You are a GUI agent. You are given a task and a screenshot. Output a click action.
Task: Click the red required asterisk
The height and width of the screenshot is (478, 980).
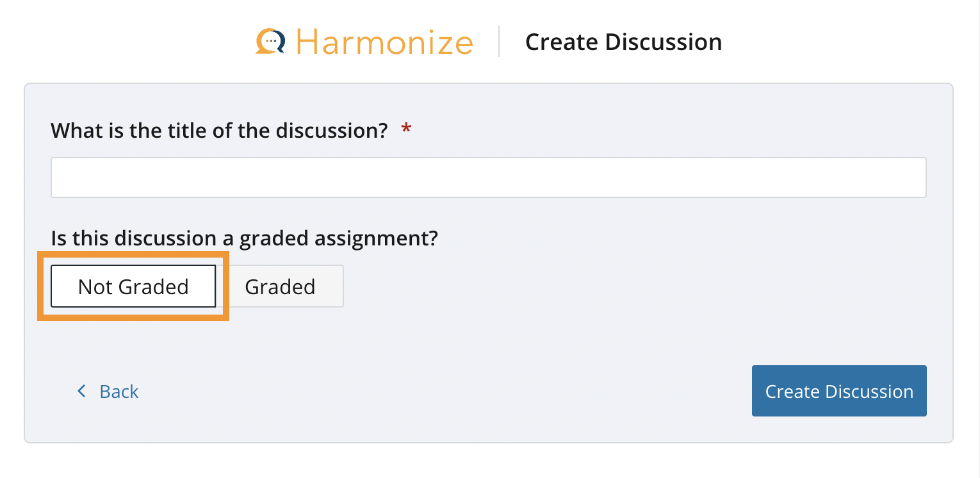coord(405,130)
